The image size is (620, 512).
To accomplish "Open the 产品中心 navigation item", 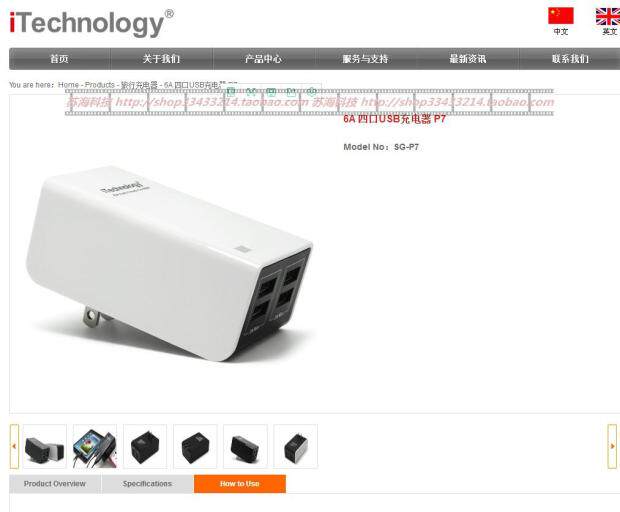I will coord(263,59).
